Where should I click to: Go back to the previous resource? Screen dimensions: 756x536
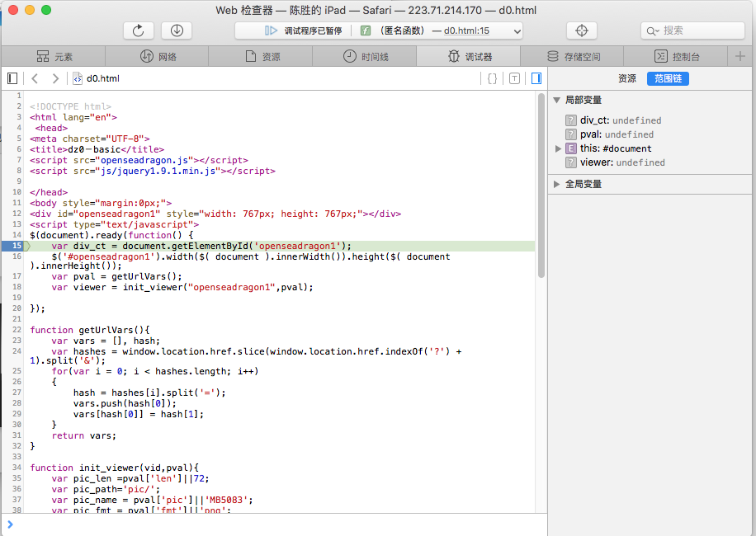click(35, 78)
